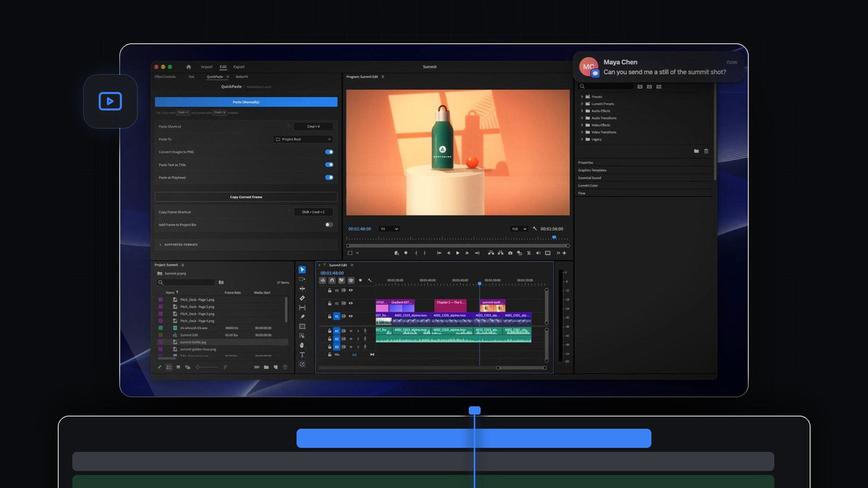Toggle timeline snap magnet icon
The height and width of the screenshot is (488, 868).
332,281
